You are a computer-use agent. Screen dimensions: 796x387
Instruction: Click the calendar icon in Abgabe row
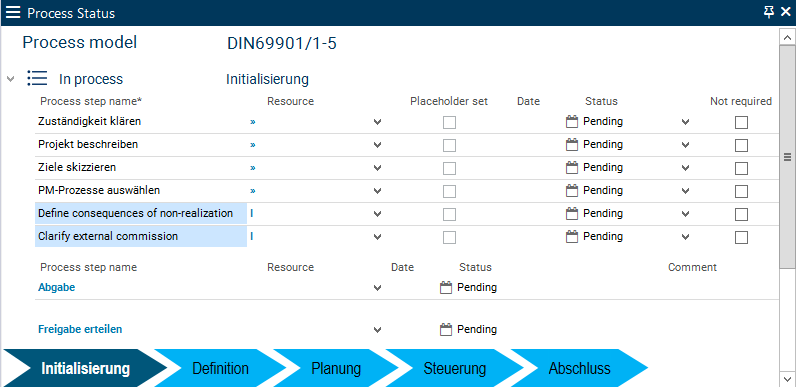446,287
